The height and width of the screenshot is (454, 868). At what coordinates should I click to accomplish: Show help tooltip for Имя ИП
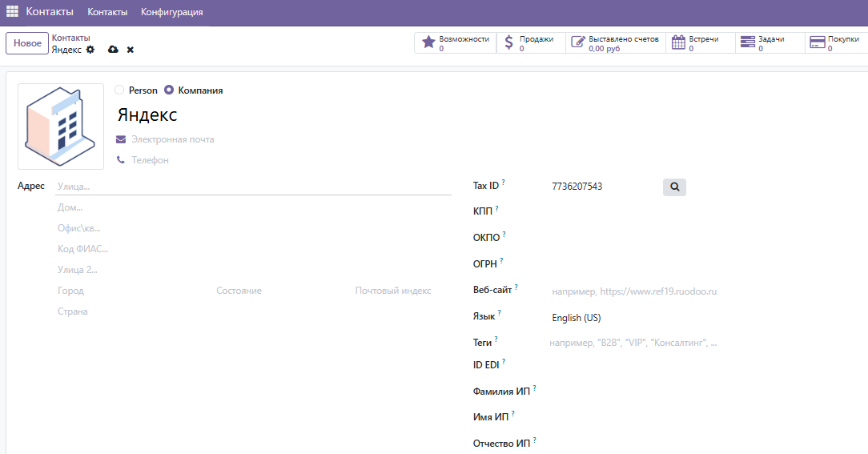click(512, 414)
